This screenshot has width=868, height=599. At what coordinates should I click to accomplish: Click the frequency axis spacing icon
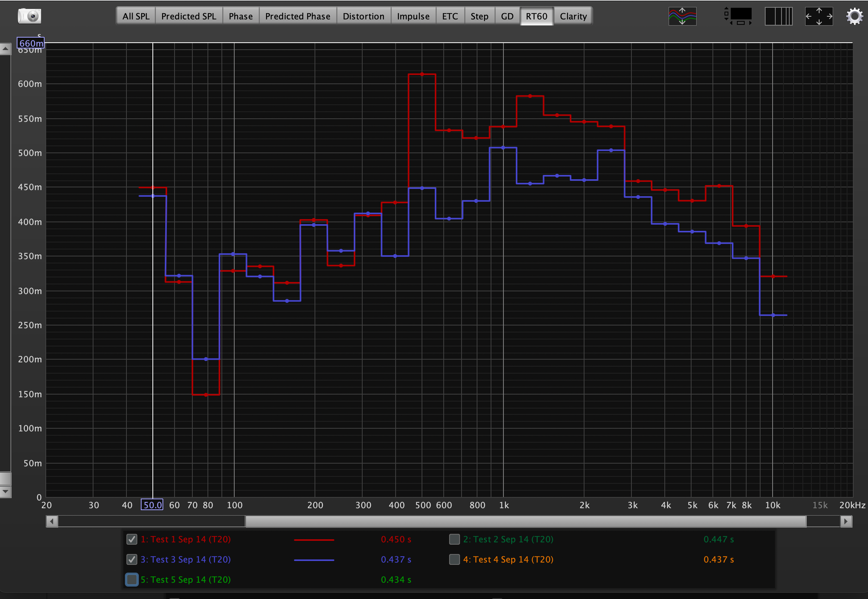point(778,16)
